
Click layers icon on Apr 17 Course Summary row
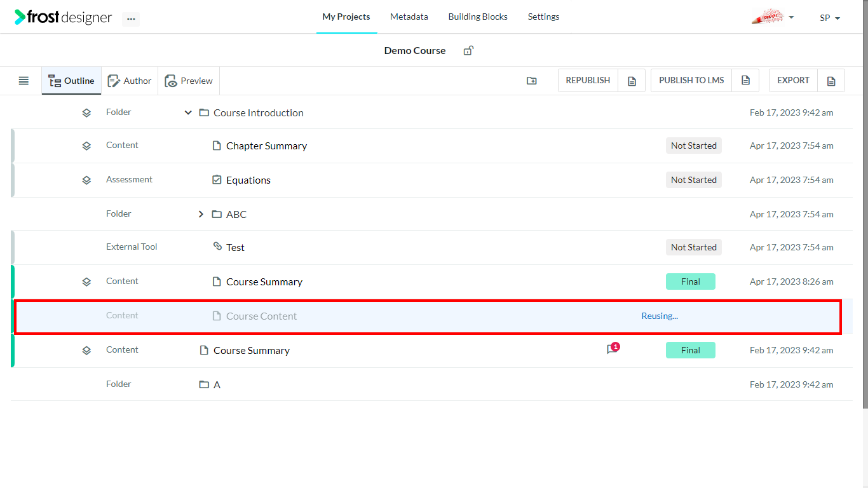pos(86,281)
